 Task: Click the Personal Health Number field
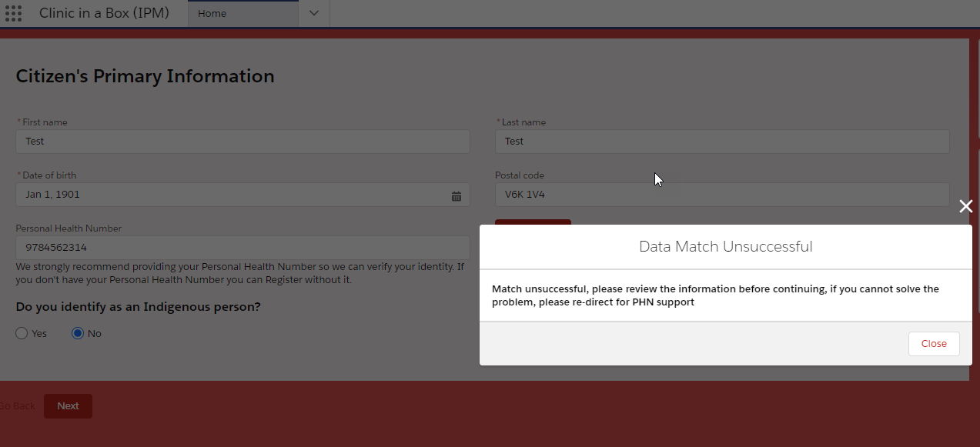click(242, 248)
